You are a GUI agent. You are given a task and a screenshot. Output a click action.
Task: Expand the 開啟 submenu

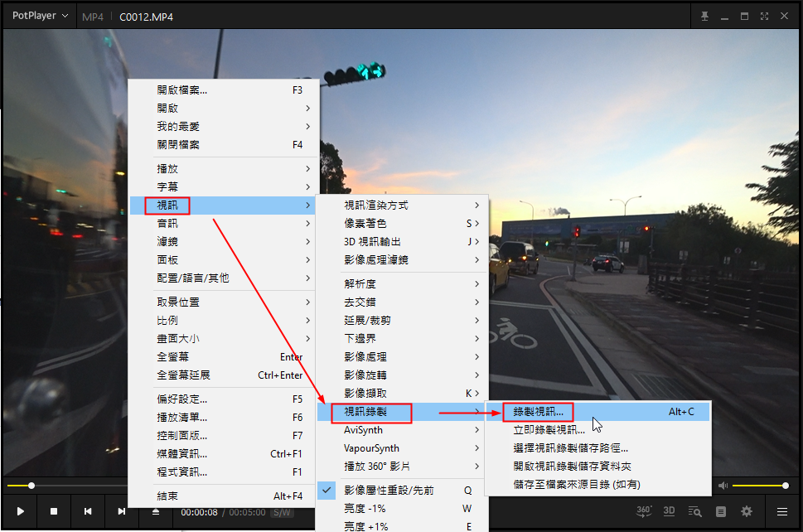(224, 109)
